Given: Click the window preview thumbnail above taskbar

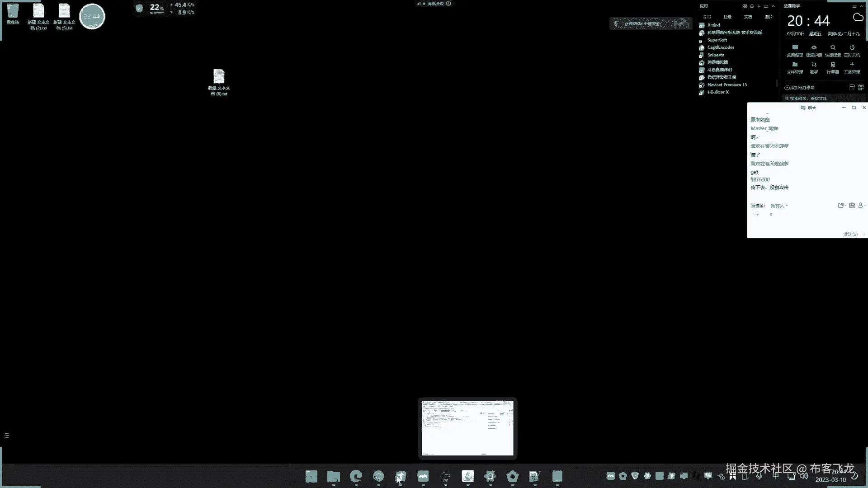Looking at the screenshot, I should pos(467,428).
